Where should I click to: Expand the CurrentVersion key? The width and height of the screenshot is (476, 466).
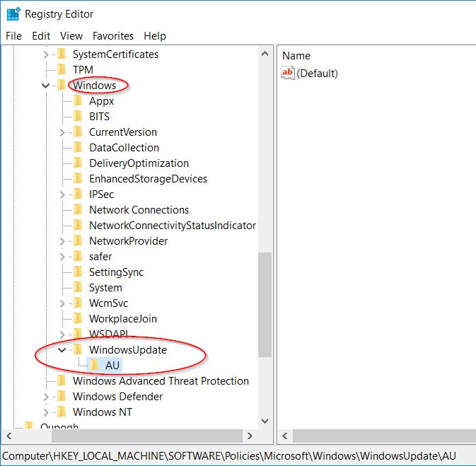click(62, 132)
